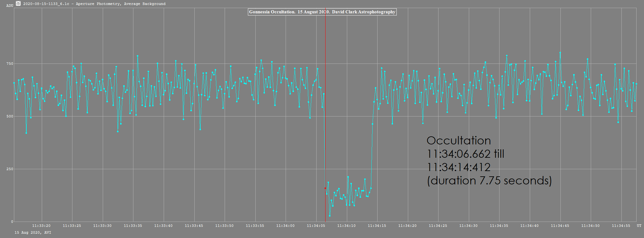644x238 pixels.
Task: Select the 11:33:20 tick on the time axis
Action: tap(41, 226)
